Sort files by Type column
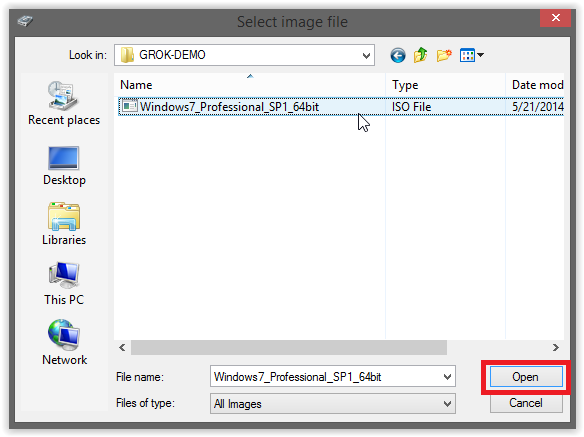584x437 pixels. 445,85
